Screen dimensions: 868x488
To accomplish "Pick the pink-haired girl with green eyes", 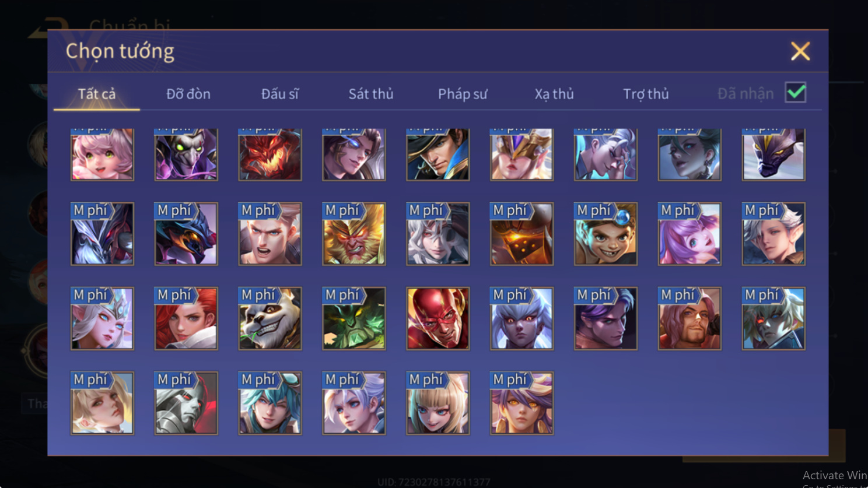I will (x=102, y=155).
